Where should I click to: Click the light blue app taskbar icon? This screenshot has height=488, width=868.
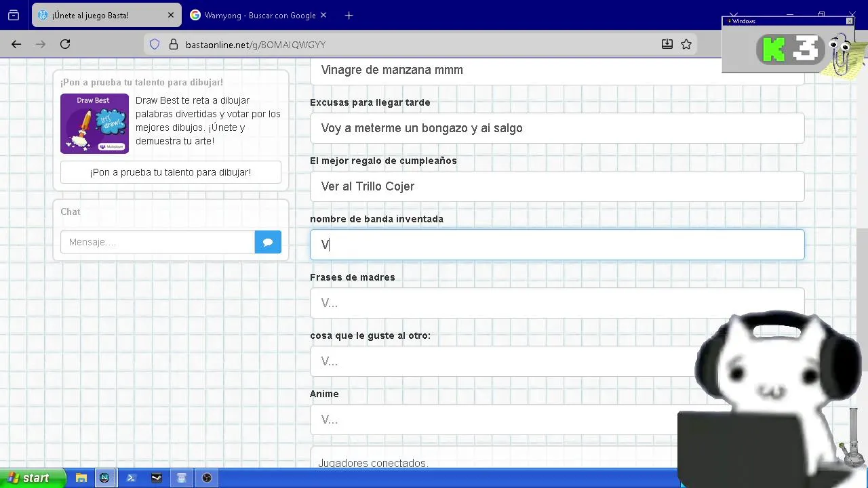click(x=182, y=478)
